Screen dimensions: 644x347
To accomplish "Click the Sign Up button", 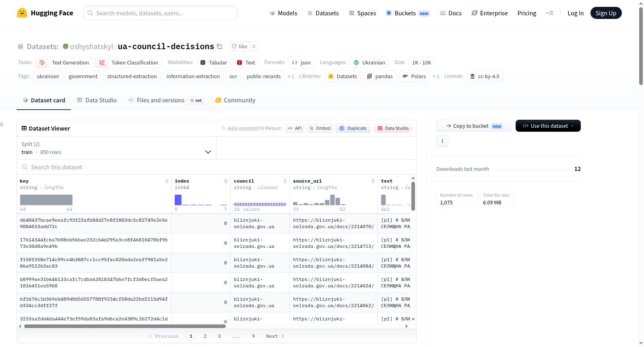I will 606,13.
